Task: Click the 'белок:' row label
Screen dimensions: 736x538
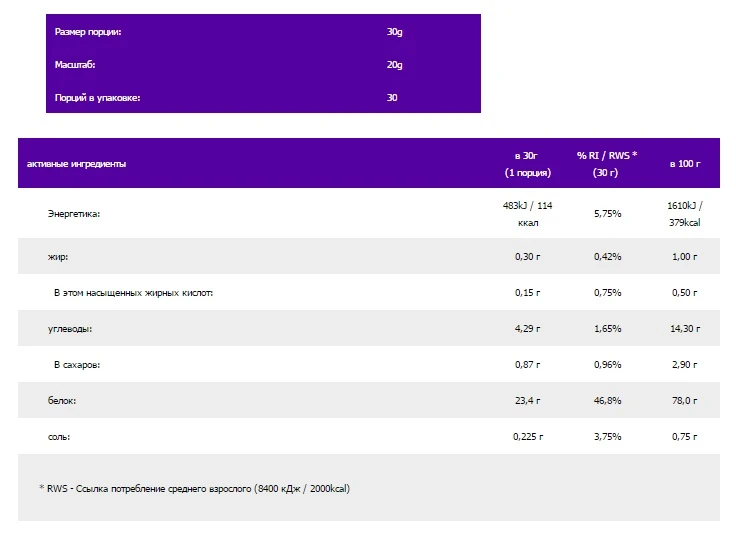Action: click(x=62, y=400)
